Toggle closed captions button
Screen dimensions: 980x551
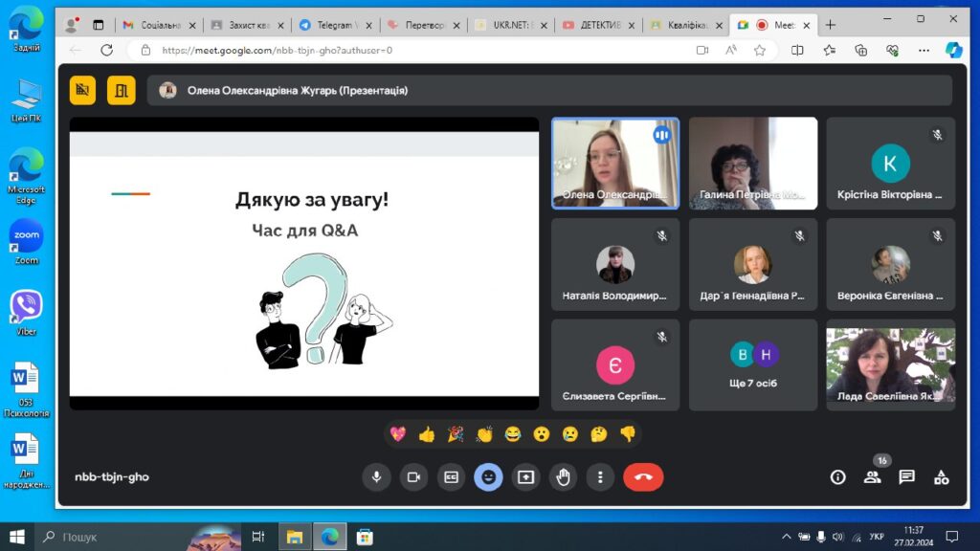[x=451, y=476]
